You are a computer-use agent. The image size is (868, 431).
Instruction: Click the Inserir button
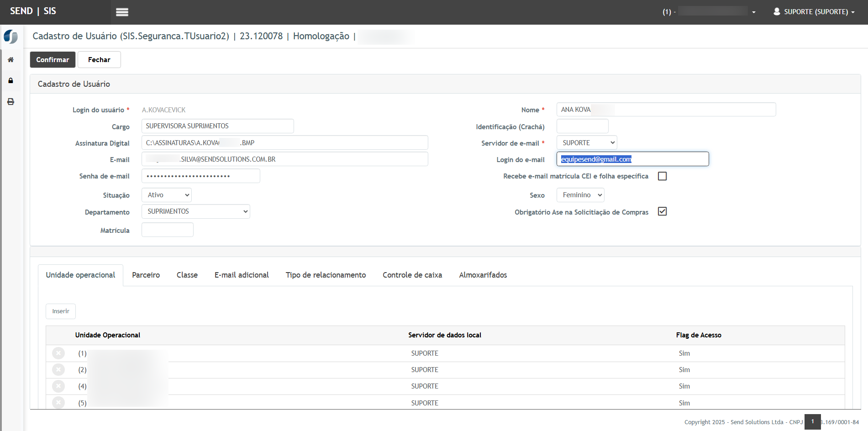tap(61, 311)
